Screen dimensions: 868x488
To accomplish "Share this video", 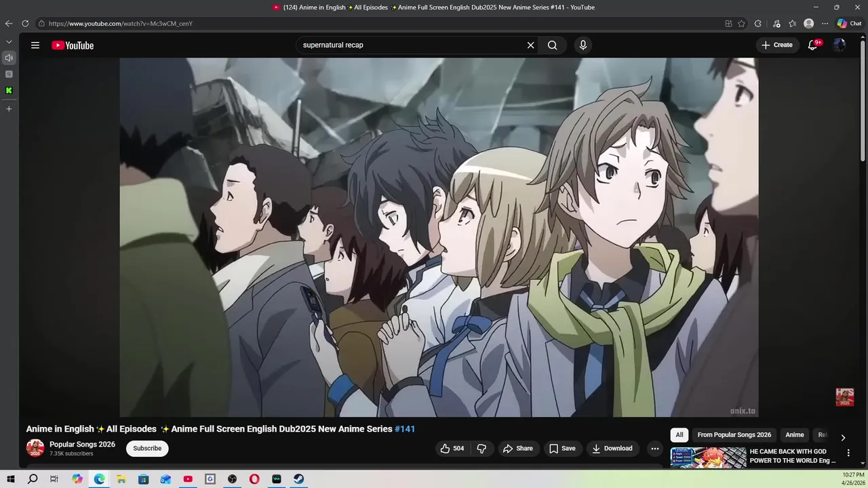I will tap(518, 448).
